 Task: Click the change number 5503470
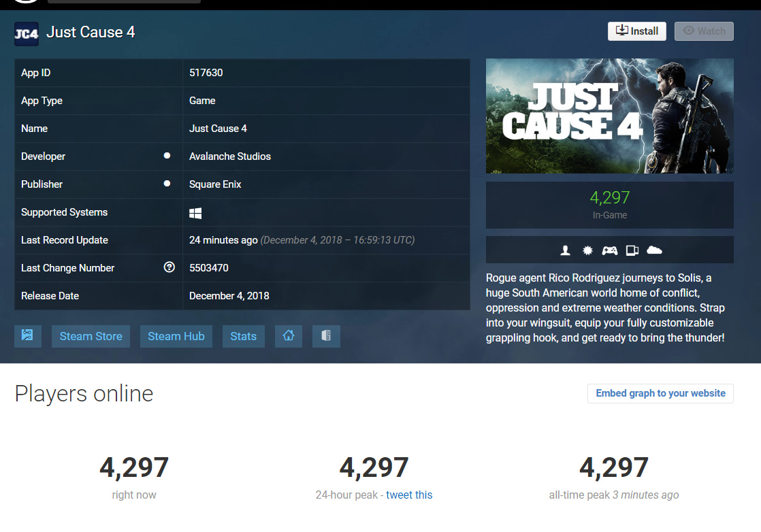209,267
